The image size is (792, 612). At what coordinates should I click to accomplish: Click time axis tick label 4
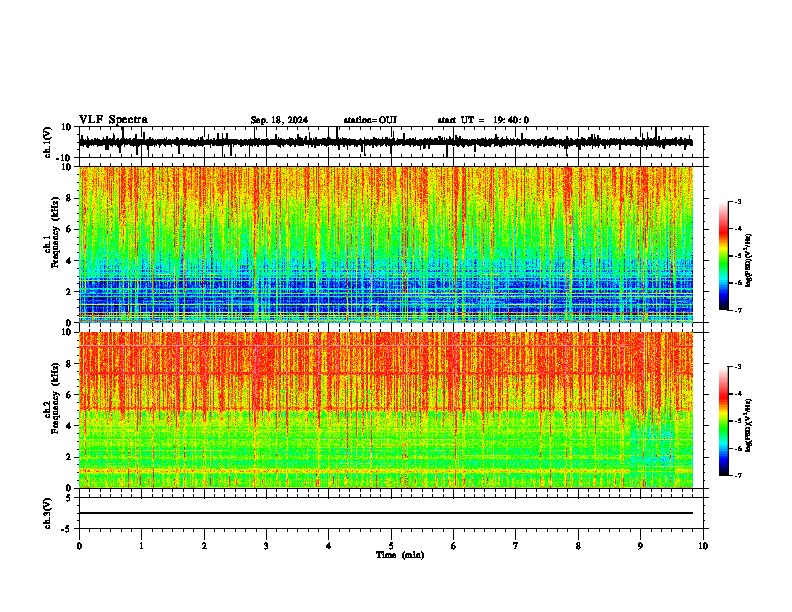tap(329, 546)
